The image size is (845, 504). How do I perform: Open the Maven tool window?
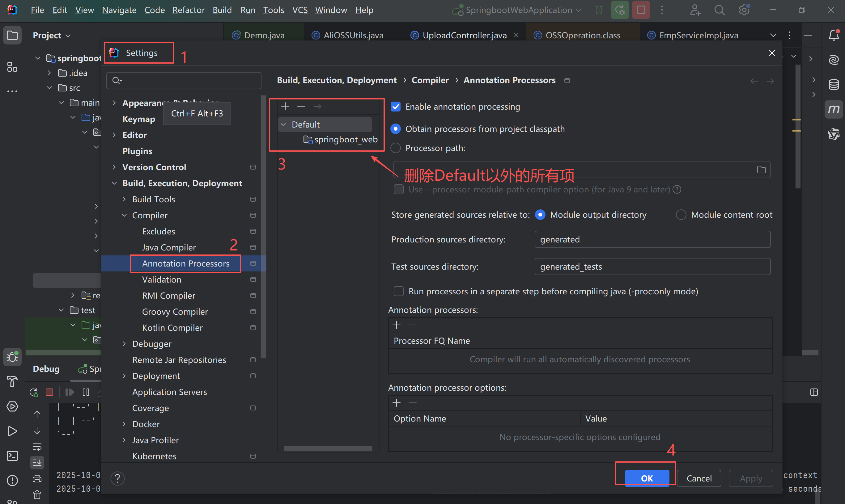pyautogui.click(x=834, y=109)
